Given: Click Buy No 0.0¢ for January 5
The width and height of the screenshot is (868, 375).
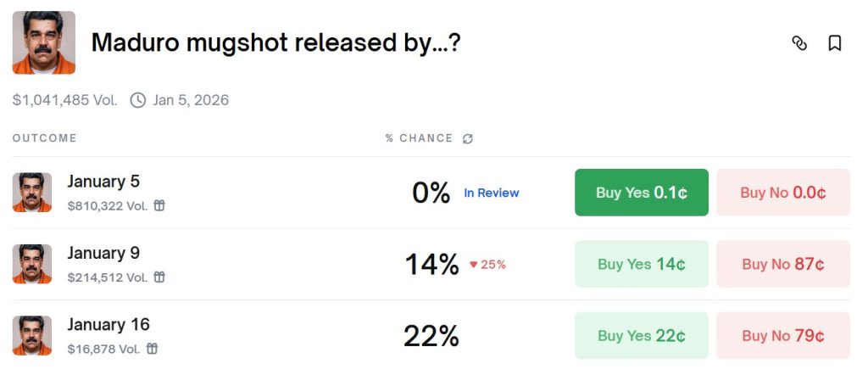Looking at the screenshot, I should (782, 193).
